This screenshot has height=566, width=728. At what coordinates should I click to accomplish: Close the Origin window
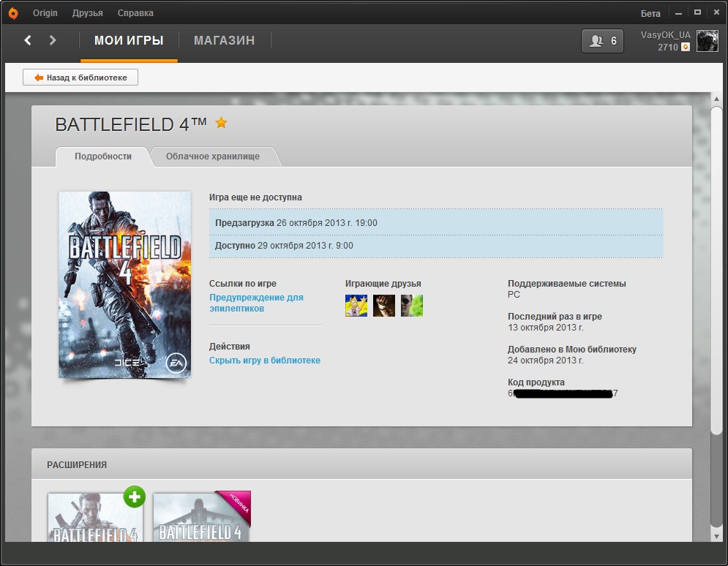click(716, 12)
